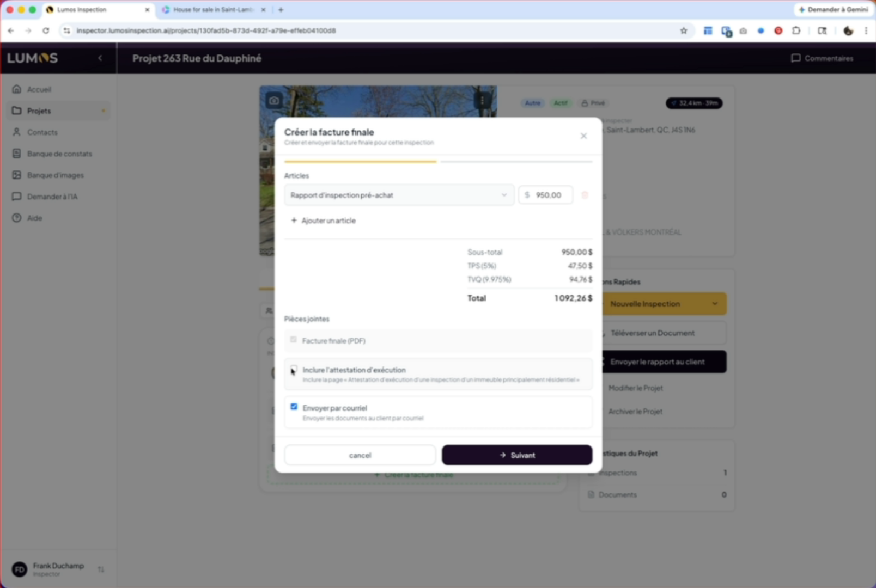Select Contacts in the sidebar menu
The image size is (876, 588).
42,132
